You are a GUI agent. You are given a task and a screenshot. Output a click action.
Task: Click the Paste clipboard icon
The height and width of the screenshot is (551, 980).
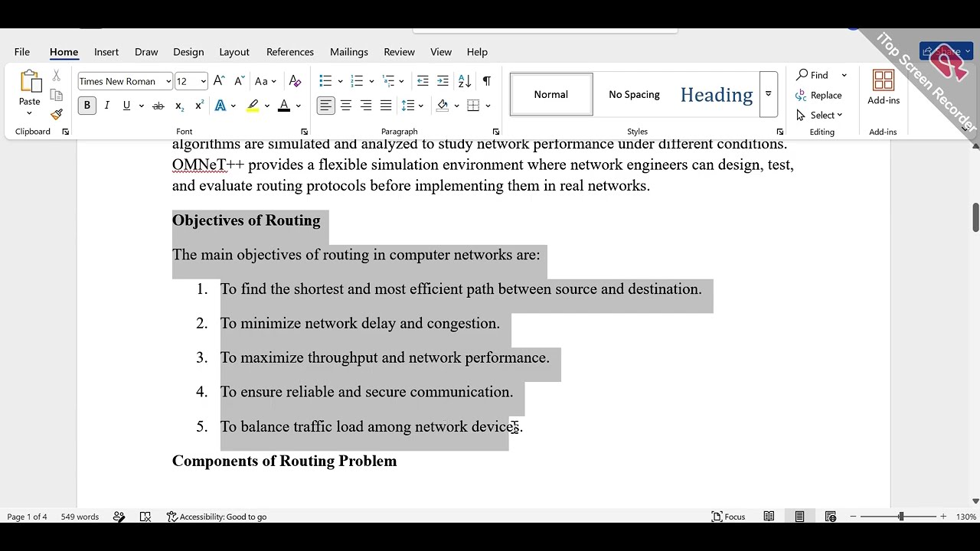pyautogui.click(x=30, y=82)
